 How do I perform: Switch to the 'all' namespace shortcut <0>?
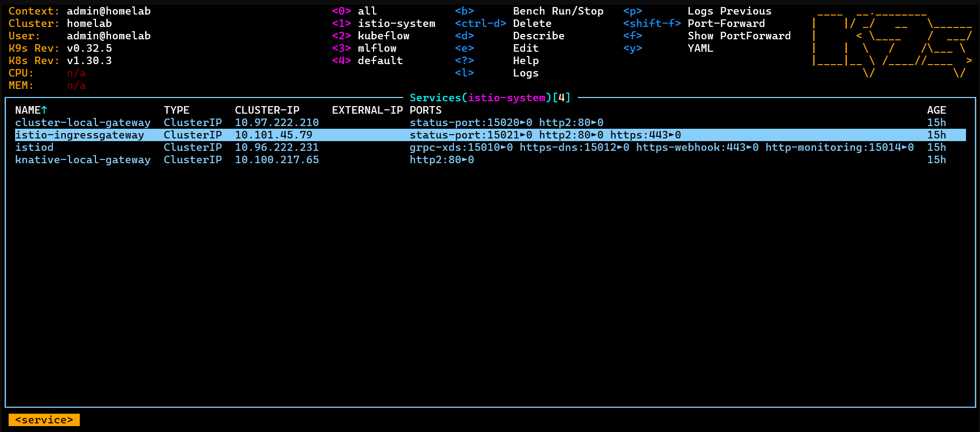tap(355, 11)
